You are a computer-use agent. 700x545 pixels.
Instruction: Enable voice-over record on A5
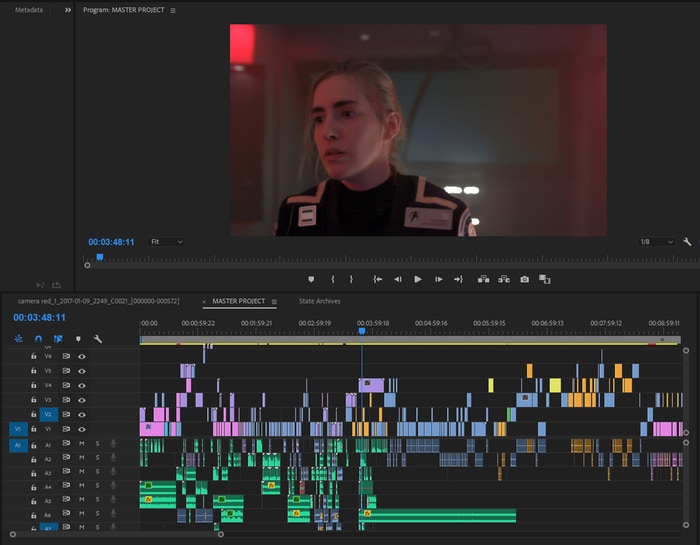coord(113,499)
